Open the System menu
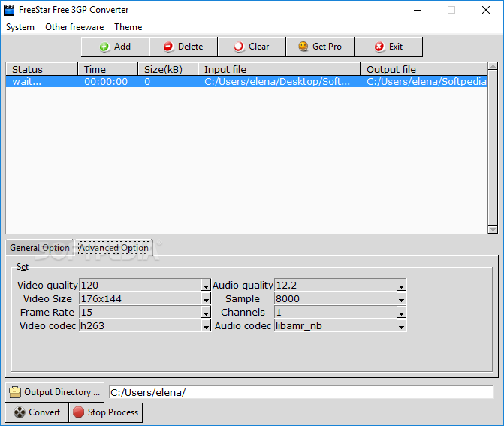Screen dimensions: 504x426 (20, 27)
